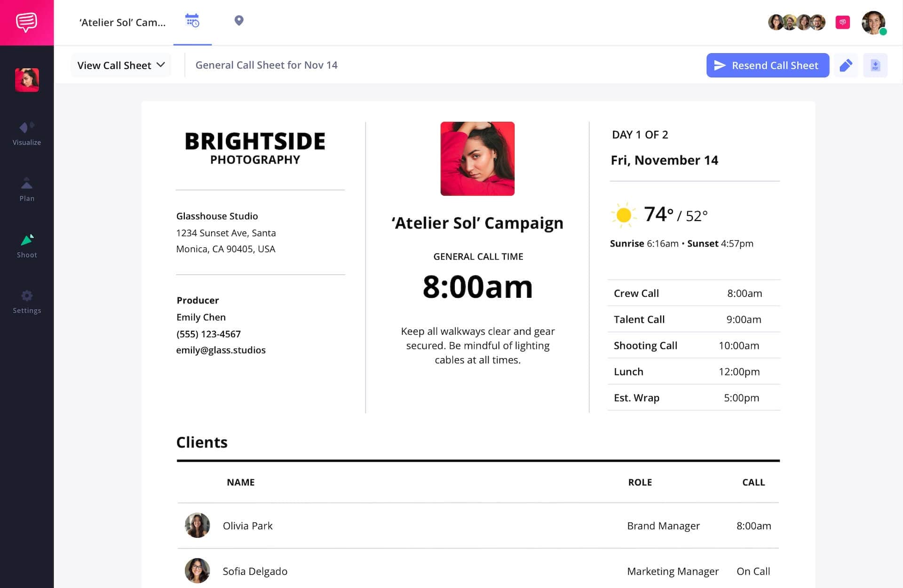The height and width of the screenshot is (588, 903).
Task: Open the location pin tab
Action: pos(239,21)
